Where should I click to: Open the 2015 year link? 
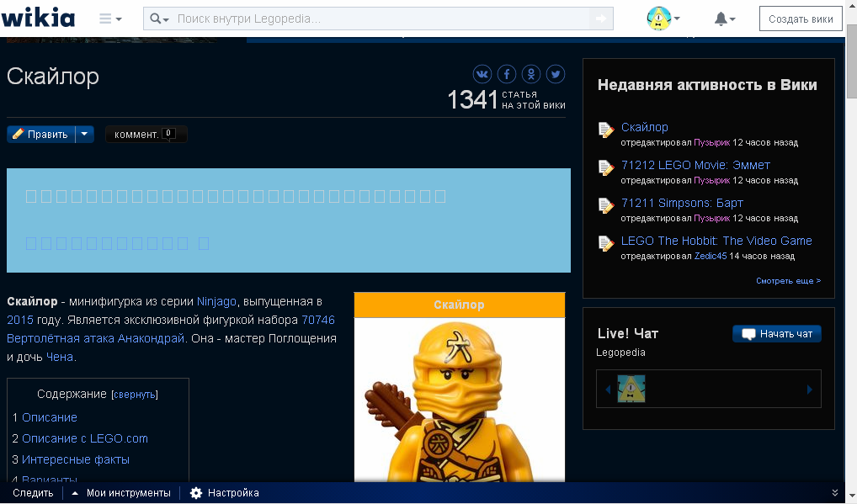click(19, 320)
